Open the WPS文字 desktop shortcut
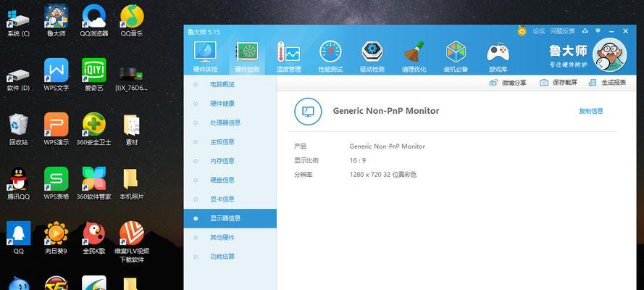644x290 pixels. click(x=57, y=75)
